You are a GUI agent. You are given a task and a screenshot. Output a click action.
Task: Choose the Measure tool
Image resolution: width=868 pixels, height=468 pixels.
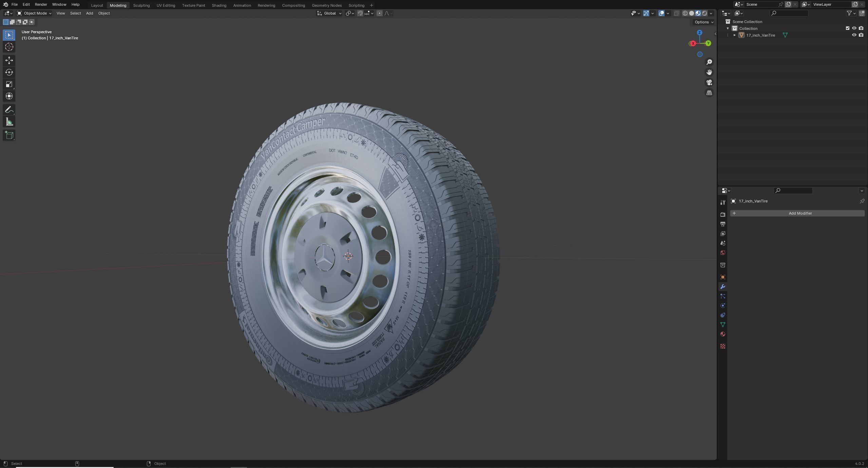tap(9, 122)
